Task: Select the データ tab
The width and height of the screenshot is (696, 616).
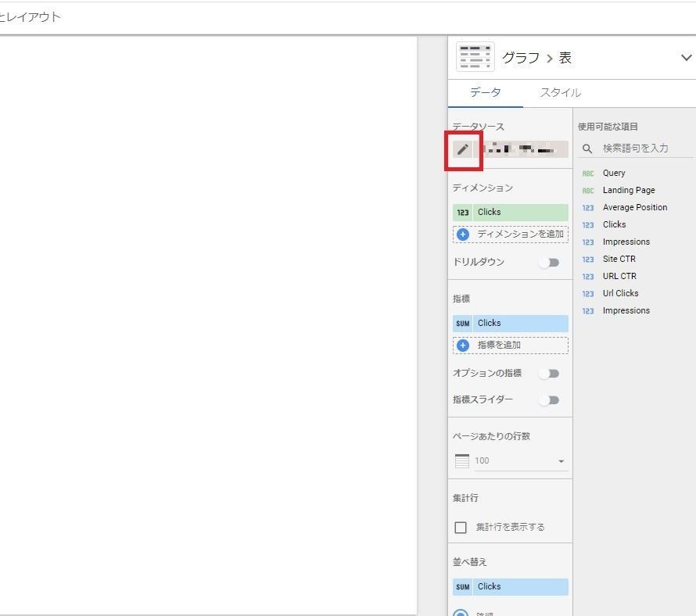Action: point(486,92)
